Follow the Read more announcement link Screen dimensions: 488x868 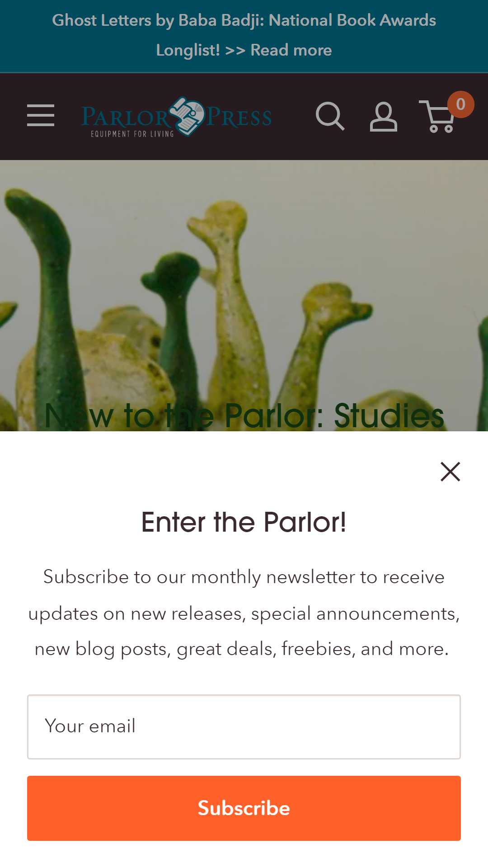(291, 50)
